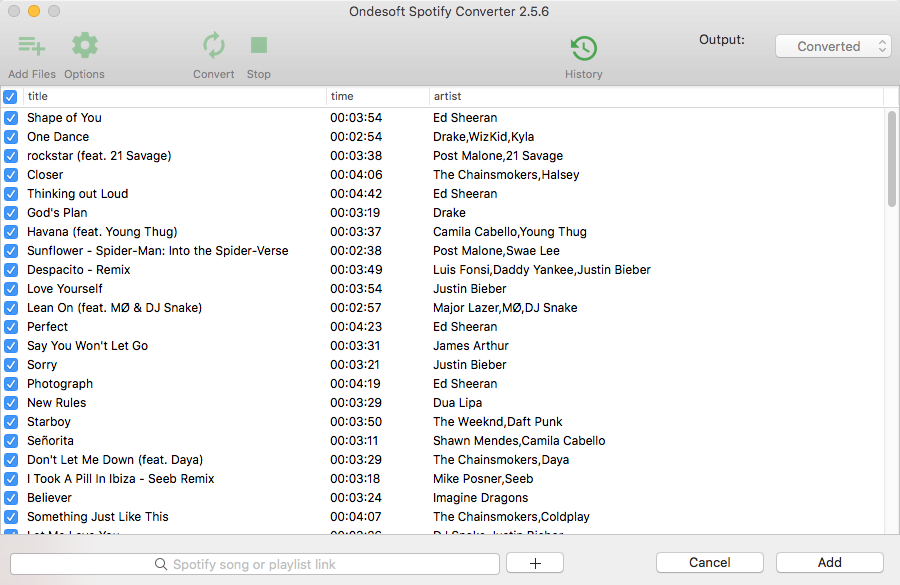This screenshot has height=585, width=900.
Task: Uncheck the Havana checkbox
Action: tap(11, 232)
